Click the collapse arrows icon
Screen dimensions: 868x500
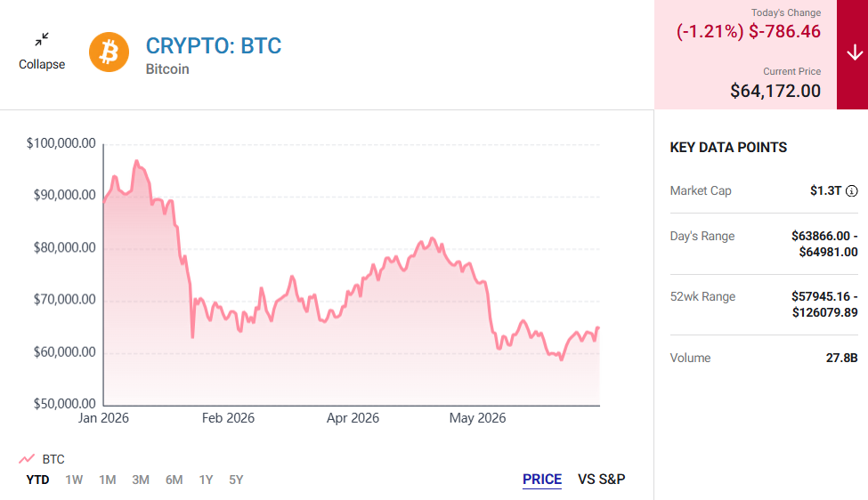point(42,39)
